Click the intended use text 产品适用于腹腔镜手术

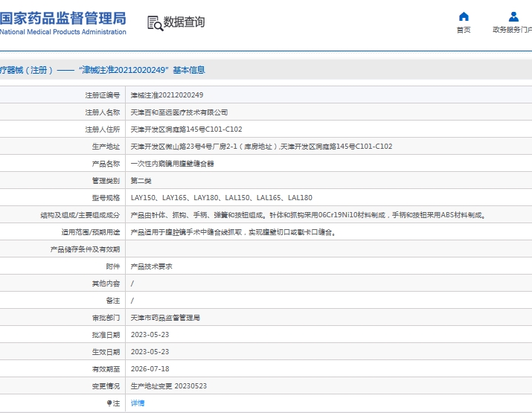[234, 232]
